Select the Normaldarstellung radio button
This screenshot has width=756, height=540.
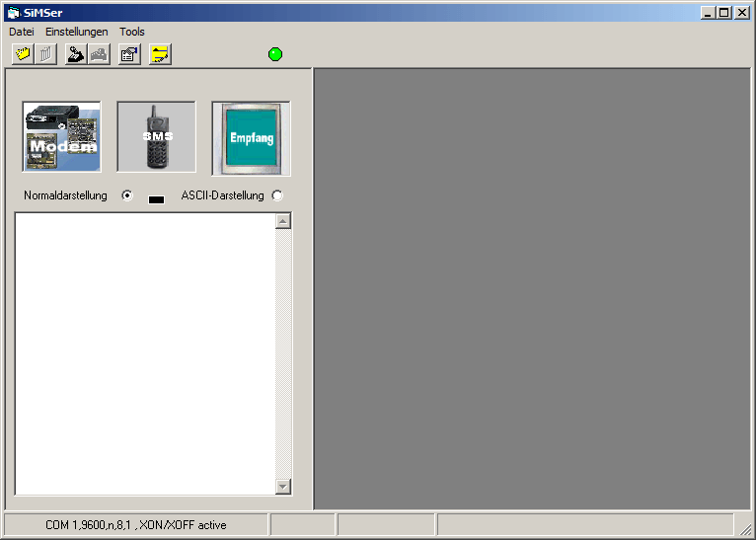tap(126, 195)
